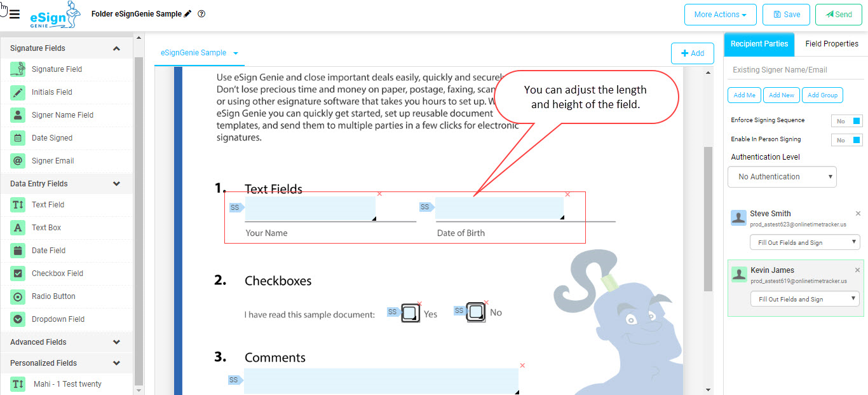
Task: Select the Date Signed icon
Action: pyautogui.click(x=18, y=138)
